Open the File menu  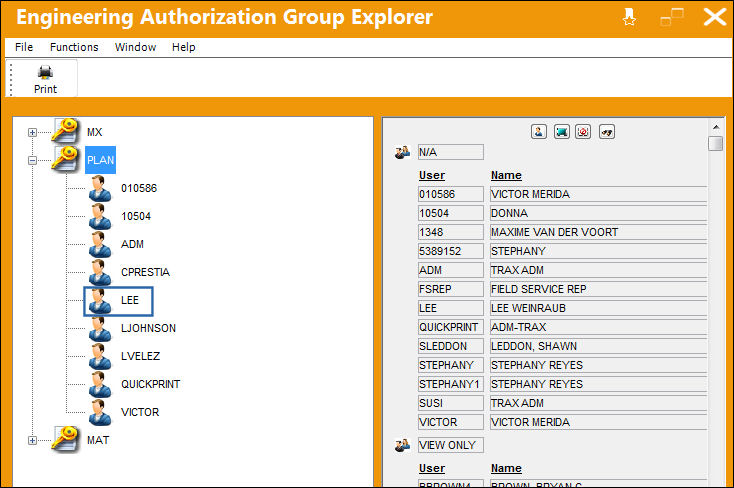pyautogui.click(x=24, y=47)
